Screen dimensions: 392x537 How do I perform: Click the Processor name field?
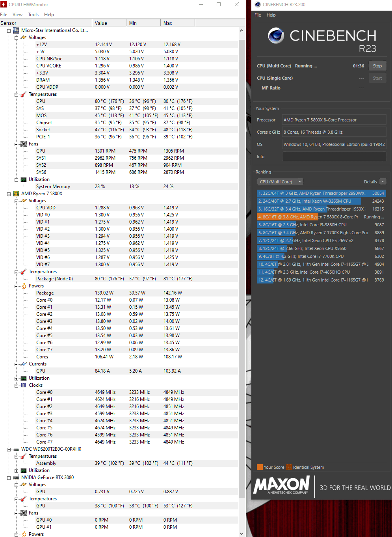coord(334,120)
